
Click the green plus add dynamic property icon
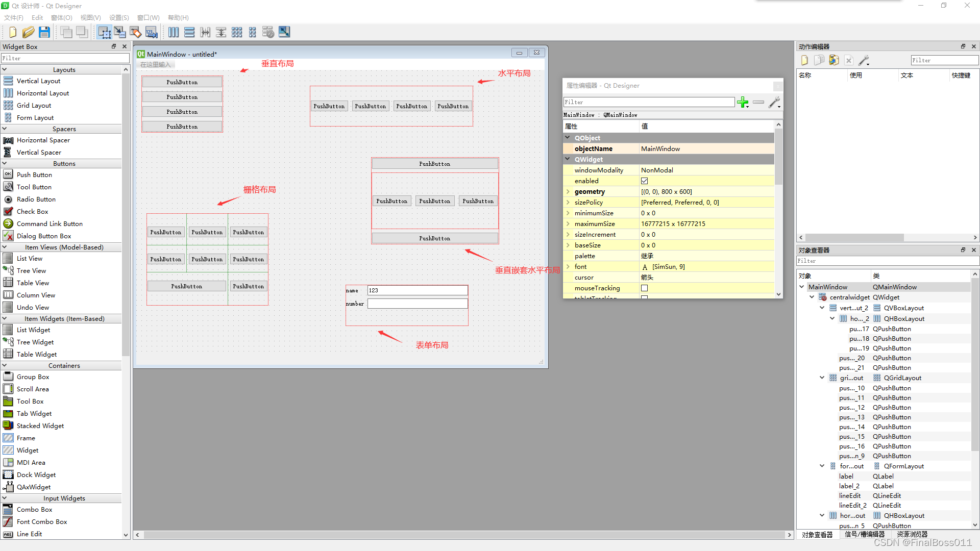(743, 102)
